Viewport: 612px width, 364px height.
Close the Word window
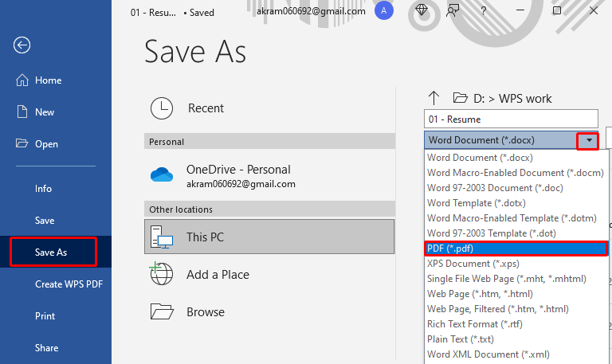pos(594,10)
